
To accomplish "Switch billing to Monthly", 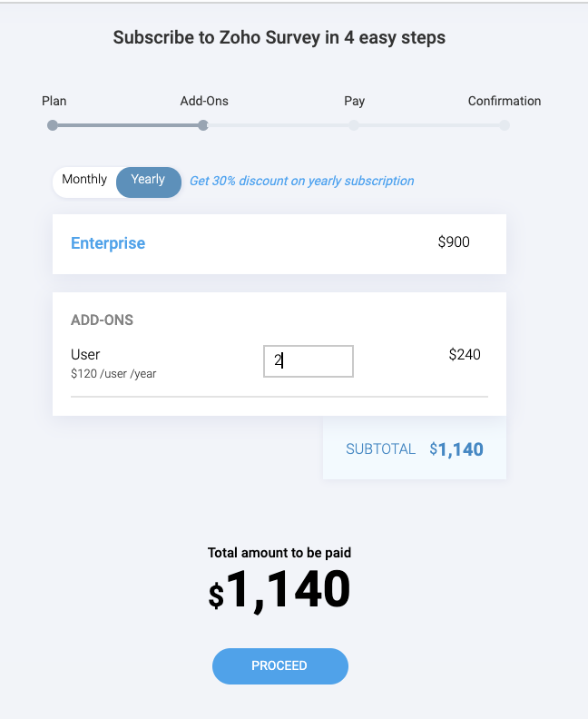I will coord(84,180).
